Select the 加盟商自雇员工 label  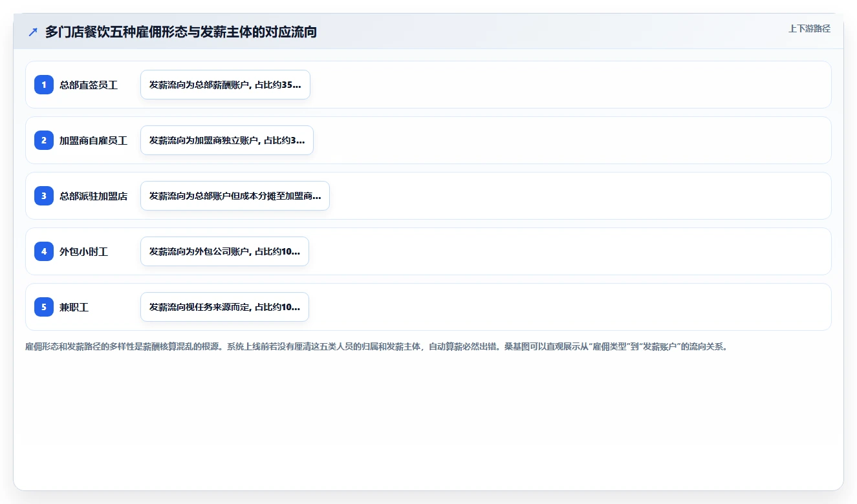(x=93, y=140)
